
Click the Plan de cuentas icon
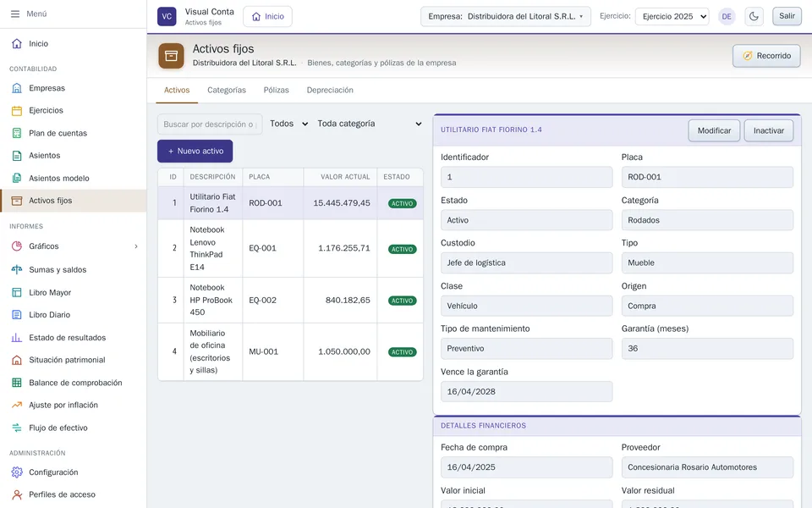(17, 133)
